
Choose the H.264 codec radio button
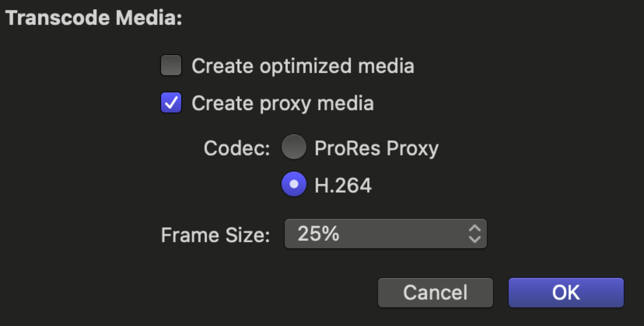click(293, 184)
